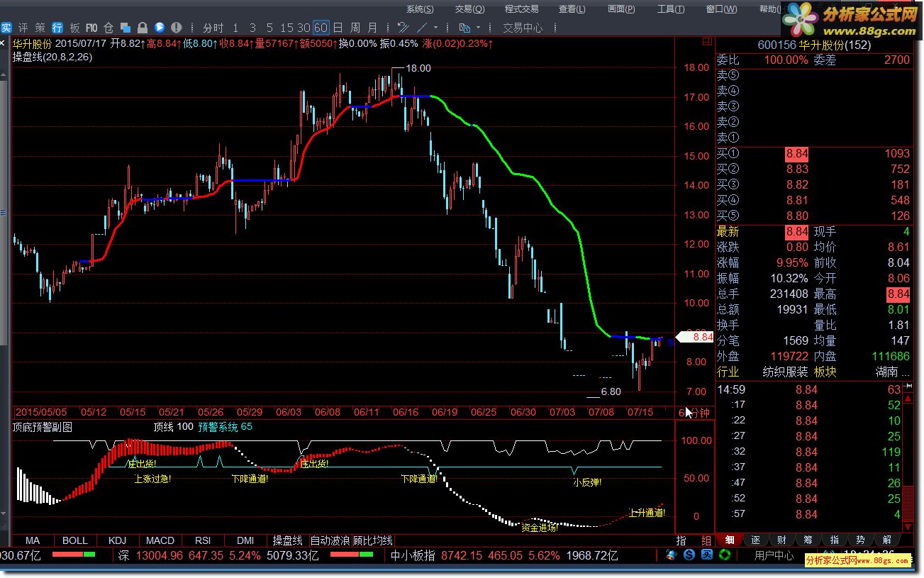Click the bird messenger status bar icon
The width and height of the screenshot is (924, 578).
(672, 556)
